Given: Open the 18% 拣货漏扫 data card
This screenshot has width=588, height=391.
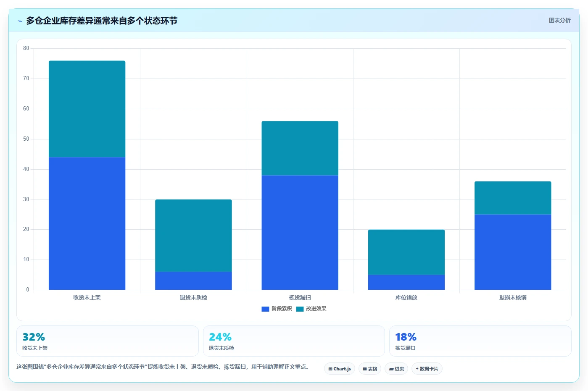Looking at the screenshot, I should (x=480, y=341).
